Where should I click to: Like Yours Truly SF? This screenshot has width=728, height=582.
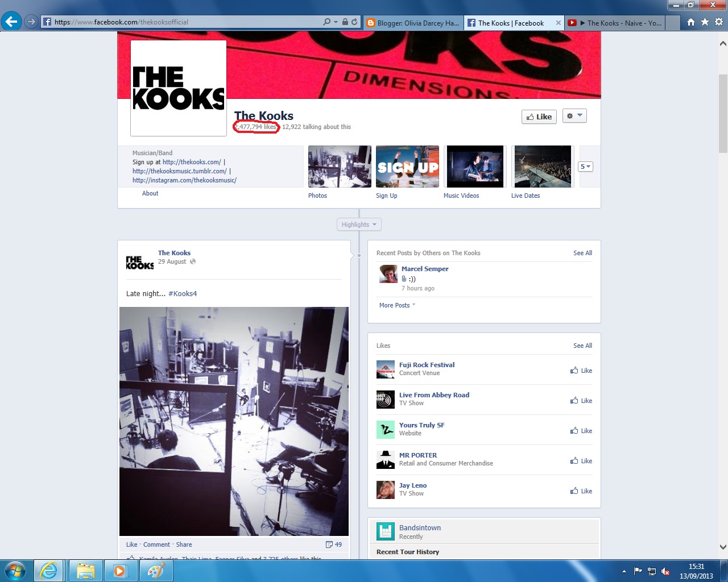pos(581,431)
